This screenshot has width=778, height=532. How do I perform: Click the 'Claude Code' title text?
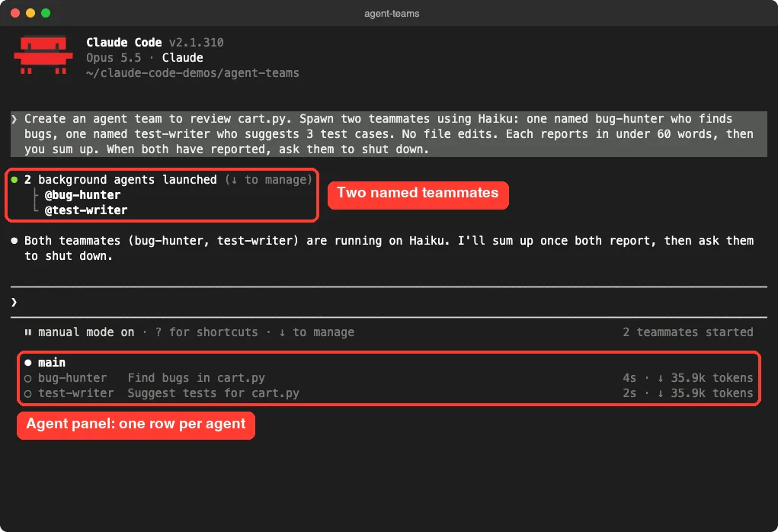124,43
